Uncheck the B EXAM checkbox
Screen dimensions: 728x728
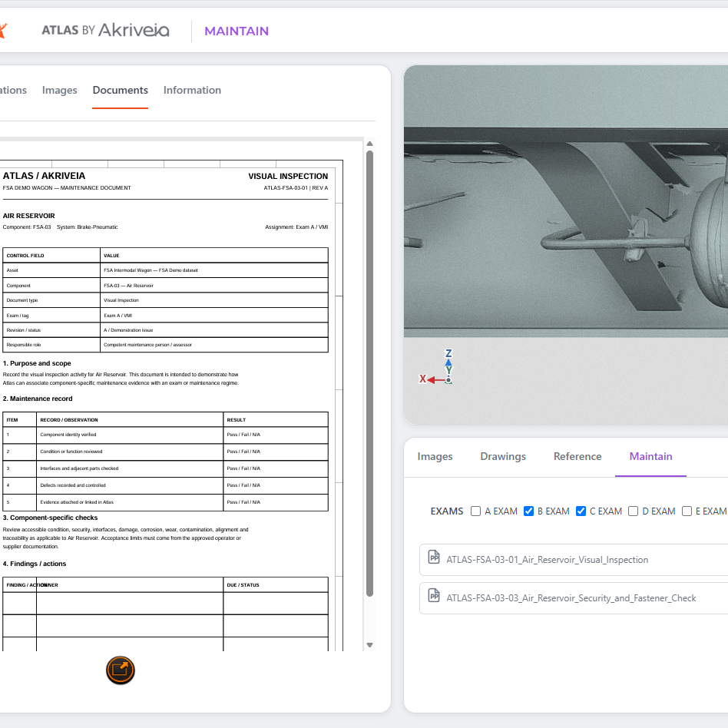point(528,511)
